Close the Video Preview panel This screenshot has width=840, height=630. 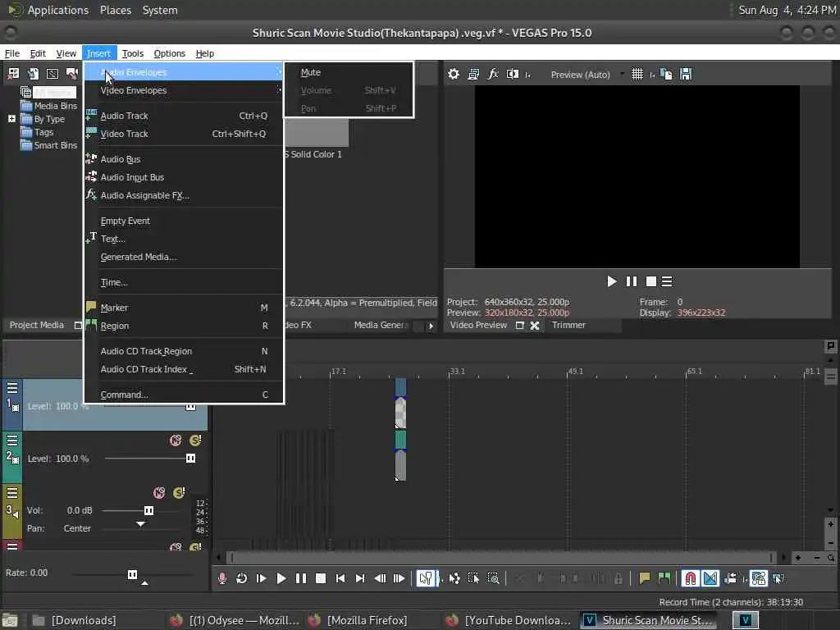pyautogui.click(x=535, y=325)
